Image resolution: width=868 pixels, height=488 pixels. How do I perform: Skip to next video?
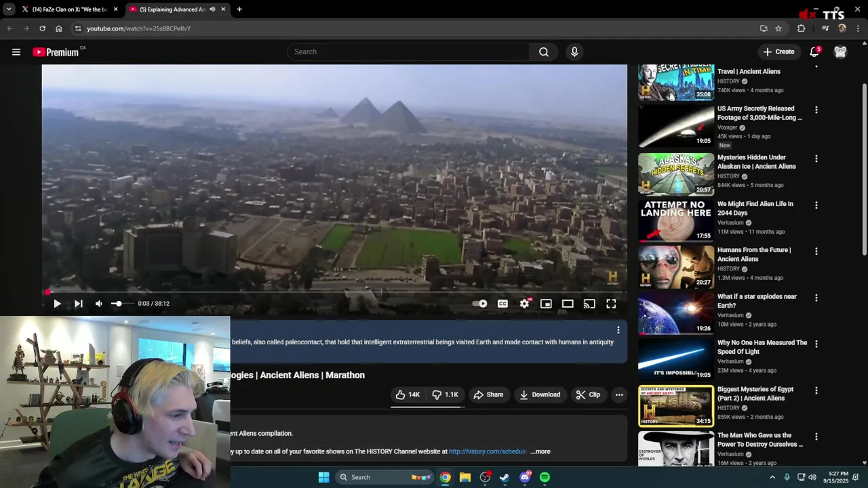coord(79,304)
